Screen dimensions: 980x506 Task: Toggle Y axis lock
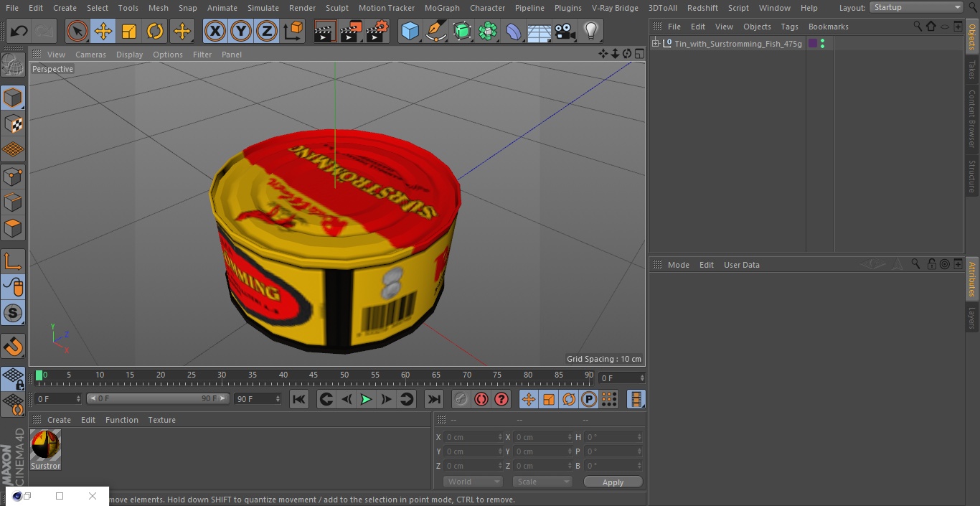[240, 31]
